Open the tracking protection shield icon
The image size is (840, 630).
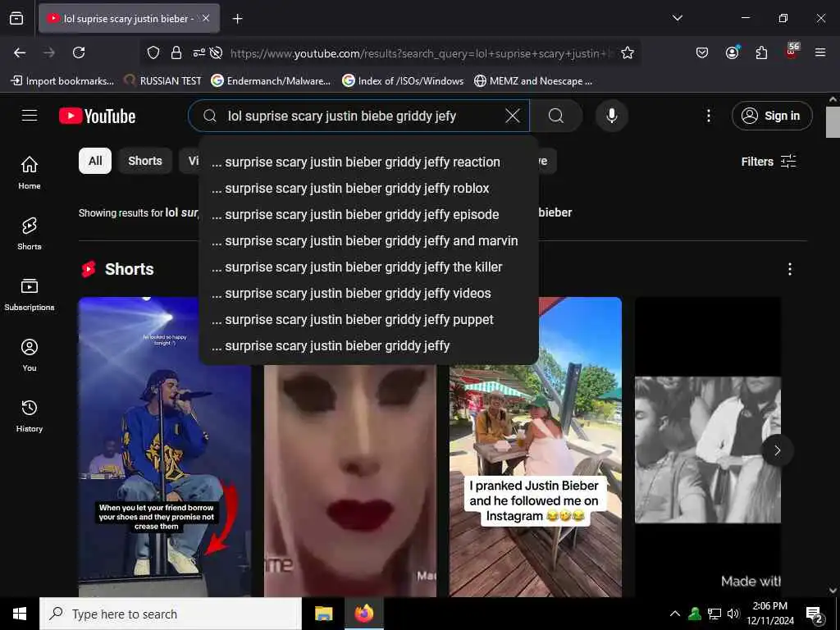point(153,52)
